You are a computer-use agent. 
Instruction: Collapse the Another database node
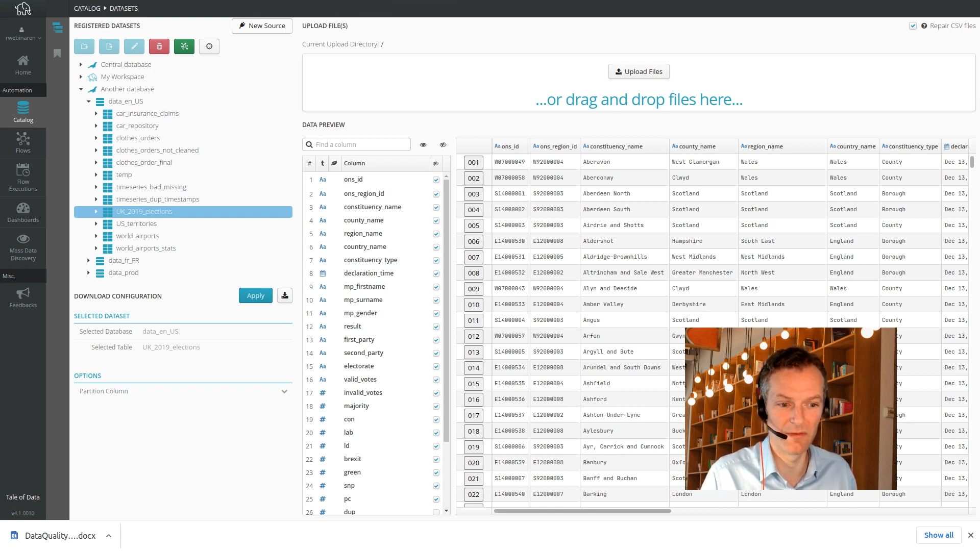pos(81,89)
